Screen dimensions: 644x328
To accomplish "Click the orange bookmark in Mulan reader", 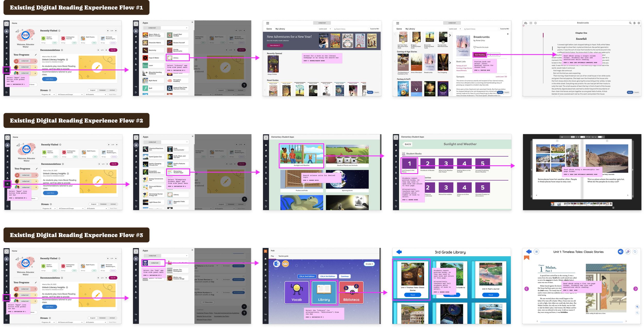I will [527, 258].
